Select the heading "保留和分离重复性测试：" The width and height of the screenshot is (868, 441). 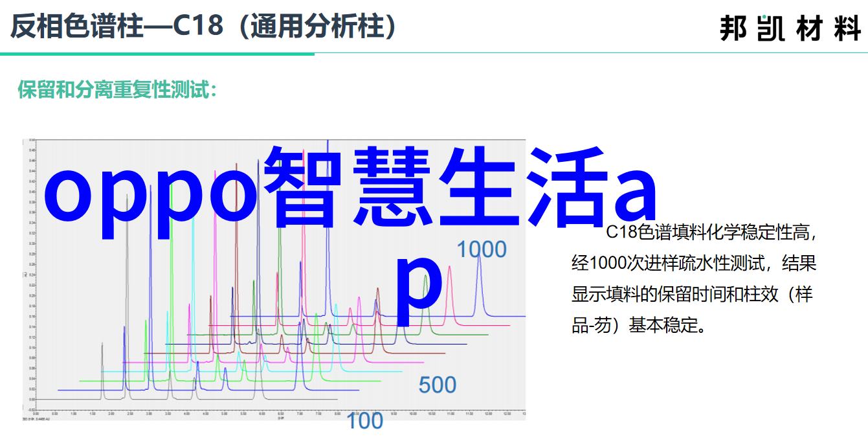tap(117, 90)
